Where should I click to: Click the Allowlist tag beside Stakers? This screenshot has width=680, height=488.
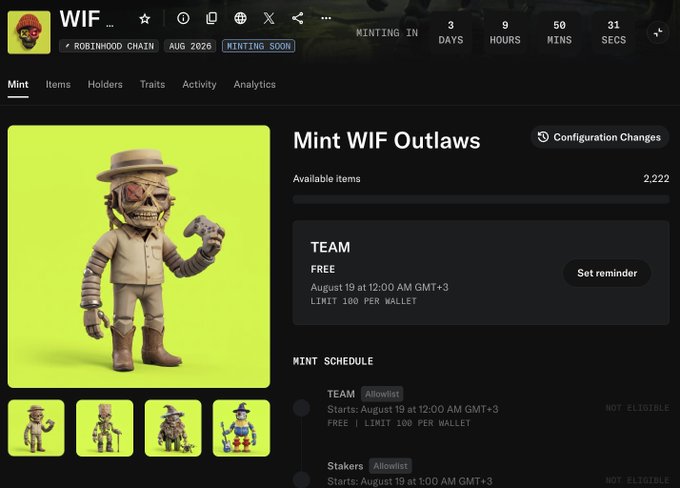(x=390, y=466)
